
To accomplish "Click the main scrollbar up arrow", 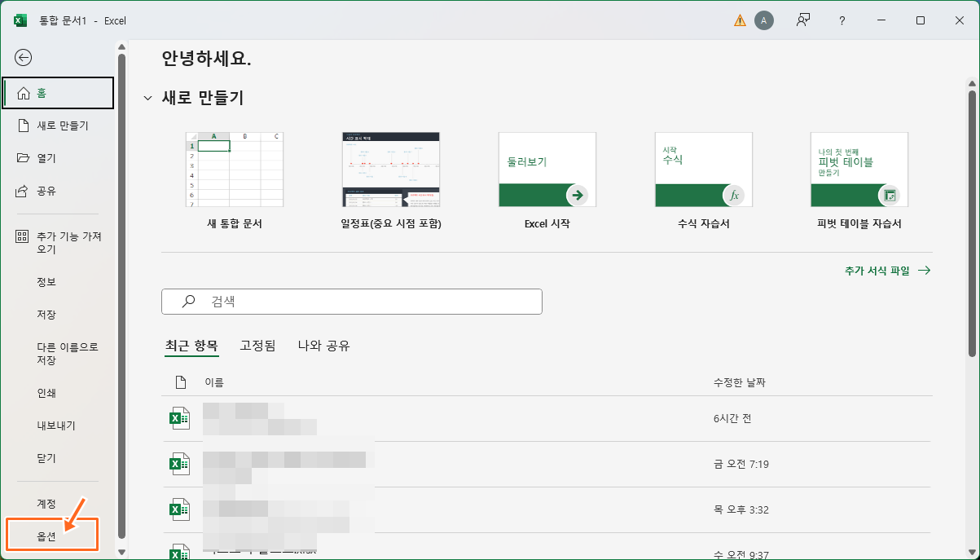I will 971,83.
